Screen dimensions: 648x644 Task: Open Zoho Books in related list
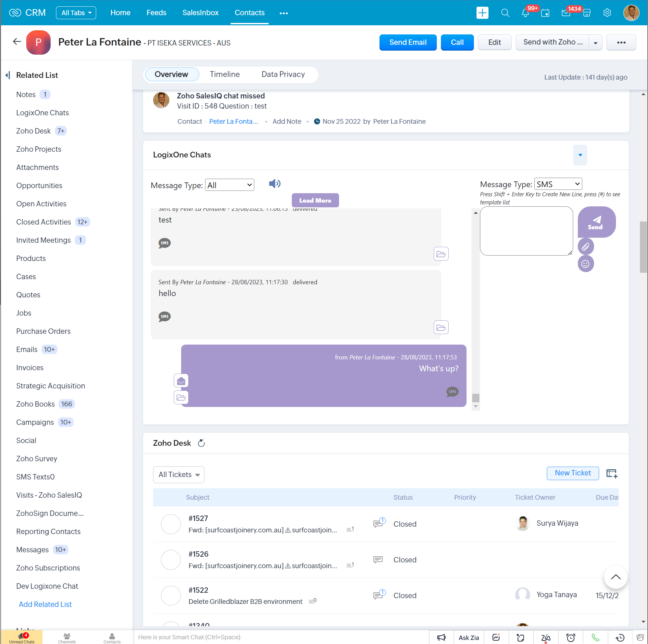(x=35, y=404)
